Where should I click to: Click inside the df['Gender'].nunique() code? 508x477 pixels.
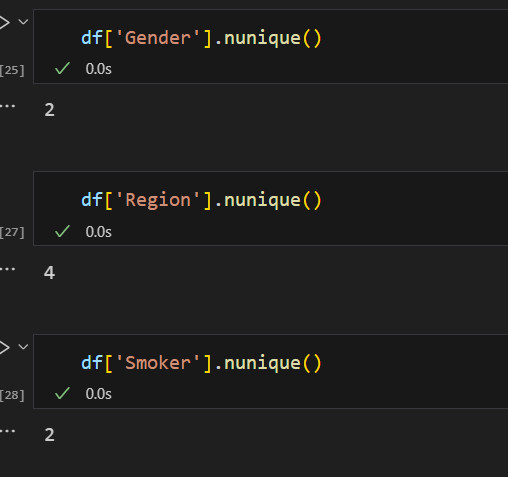pyautogui.click(x=201, y=38)
